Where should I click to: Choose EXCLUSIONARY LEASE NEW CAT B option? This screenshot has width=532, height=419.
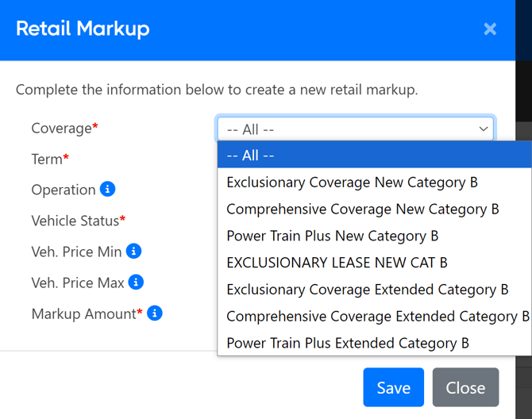pos(337,263)
